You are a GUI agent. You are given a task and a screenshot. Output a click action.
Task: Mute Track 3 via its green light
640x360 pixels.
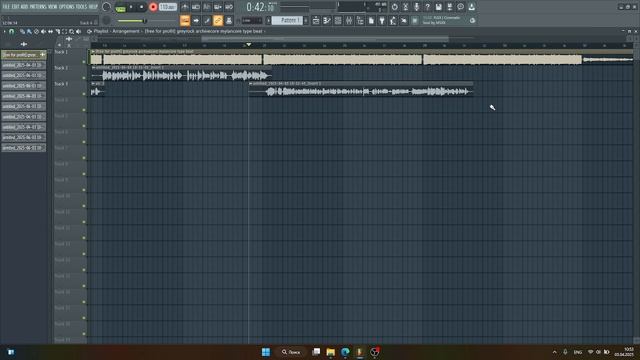tap(84, 94)
